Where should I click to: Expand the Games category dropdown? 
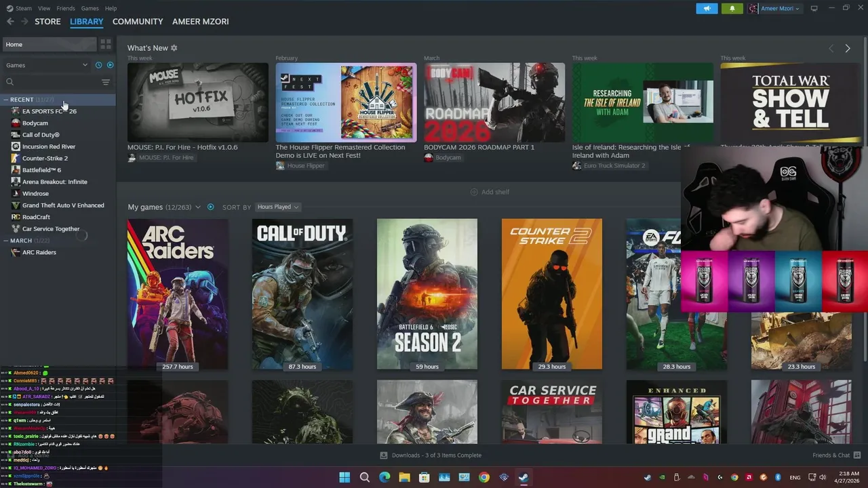click(47, 65)
